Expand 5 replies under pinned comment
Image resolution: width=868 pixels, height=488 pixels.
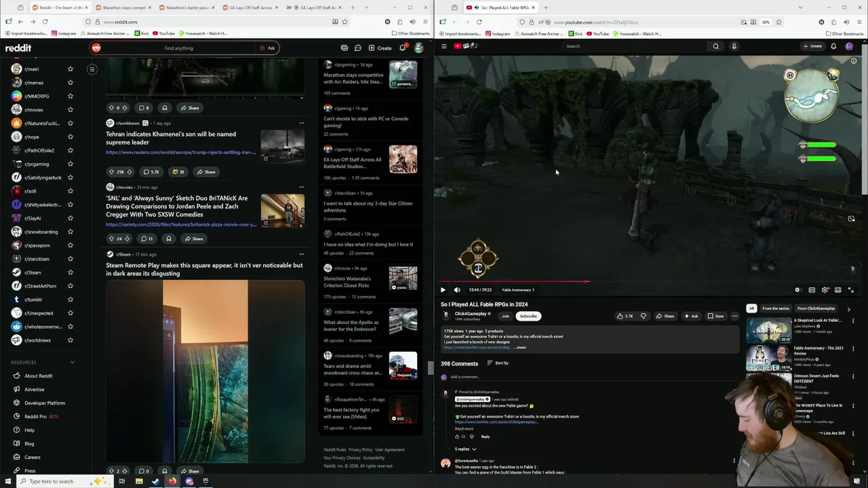pyautogui.click(x=465, y=449)
